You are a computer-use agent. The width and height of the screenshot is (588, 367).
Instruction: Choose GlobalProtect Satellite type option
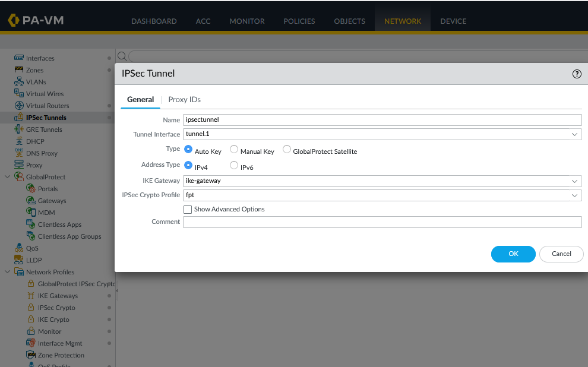pos(287,150)
